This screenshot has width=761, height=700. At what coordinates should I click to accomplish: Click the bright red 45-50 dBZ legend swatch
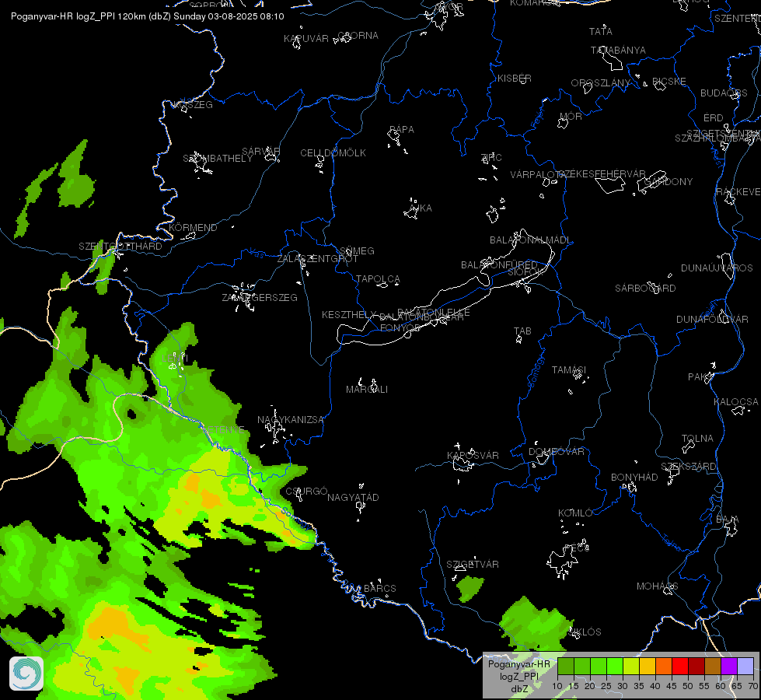(x=680, y=667)
